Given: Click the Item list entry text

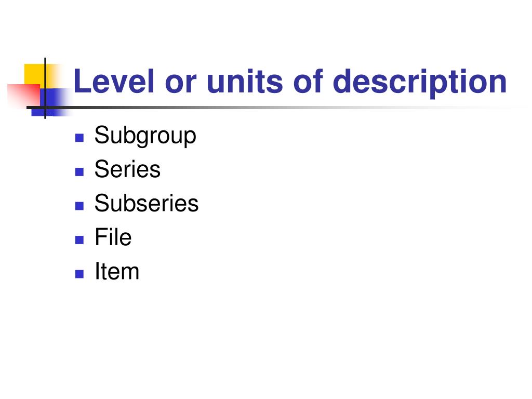Looking at the screenshot, I should pos(117,271).
